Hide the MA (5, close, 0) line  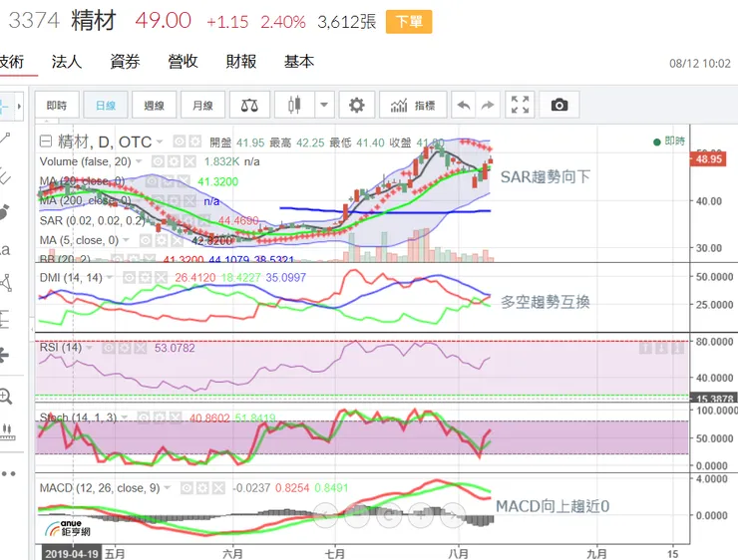click(x=146, y=241)
